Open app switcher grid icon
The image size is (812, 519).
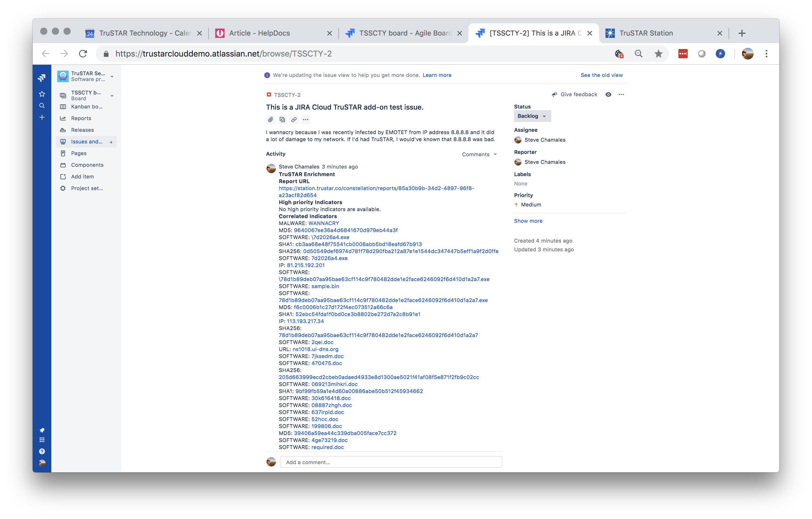[42, 440]
